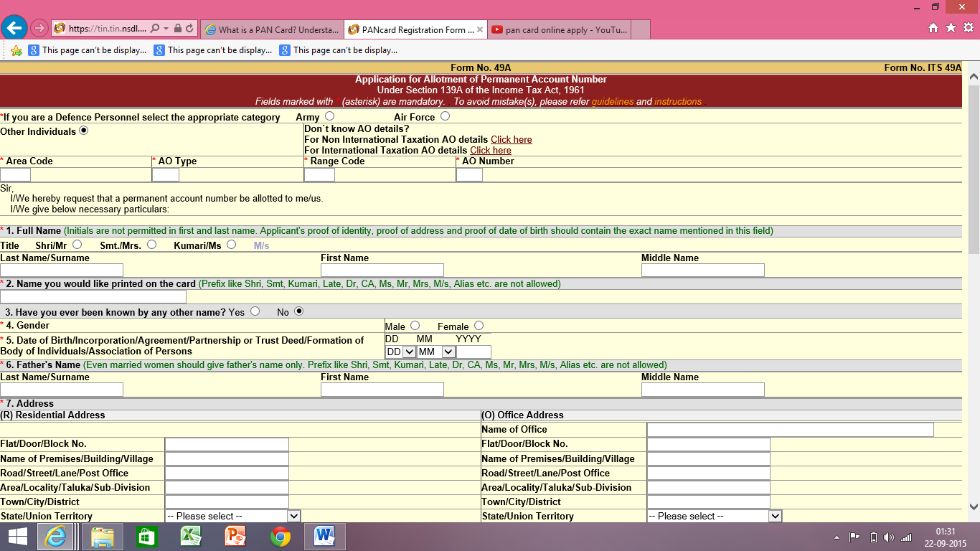The height and width of the screenshot is (551, 980).
Task: Focus the Full Name First Name field
Action: tap(382, 270)
